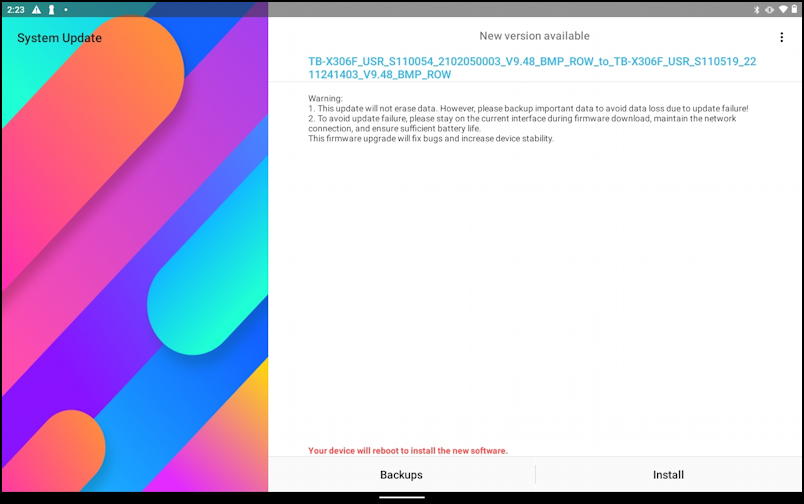Tap the warning triangle status icon
The width and height of the screenshot is (804, 504).
coord(36,10)
